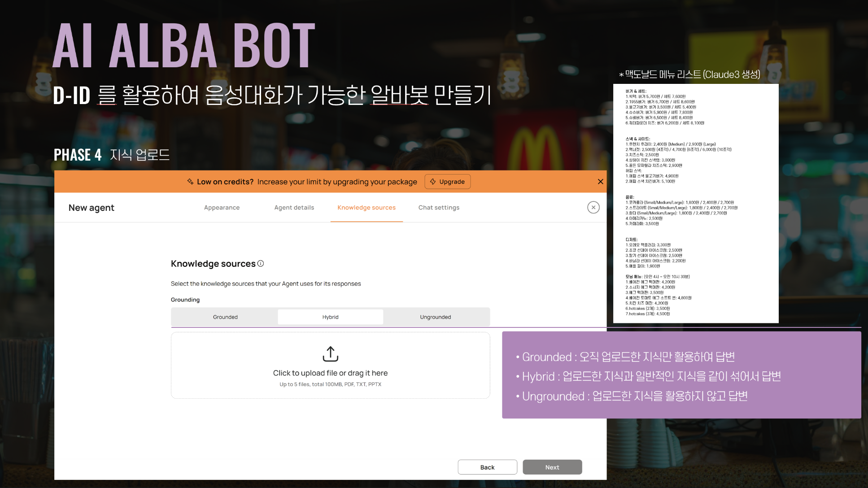Click the Next button

click(x=552, y=467)
